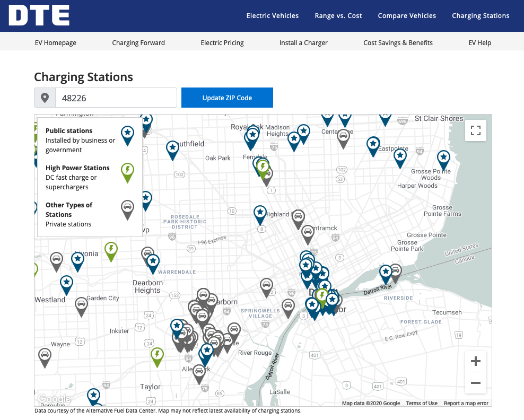524x420 pixels.
Task: Select the gray car pin near Garden City
Action: coord(81,305)
